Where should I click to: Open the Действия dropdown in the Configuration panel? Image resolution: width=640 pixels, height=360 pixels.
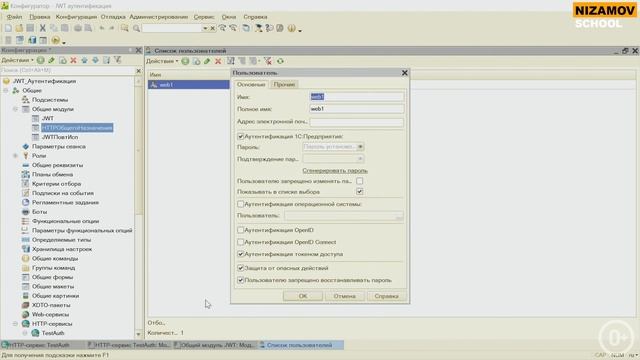click(17, 60)
